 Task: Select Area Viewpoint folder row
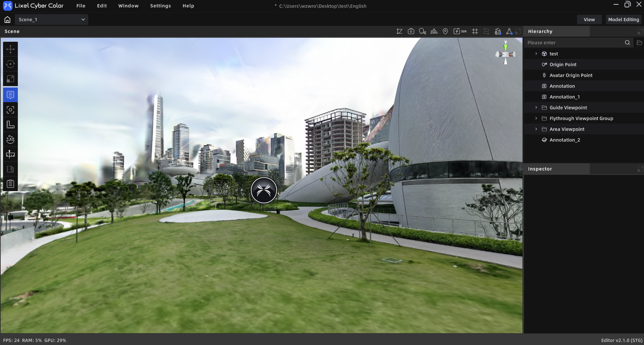click(584, 129)
